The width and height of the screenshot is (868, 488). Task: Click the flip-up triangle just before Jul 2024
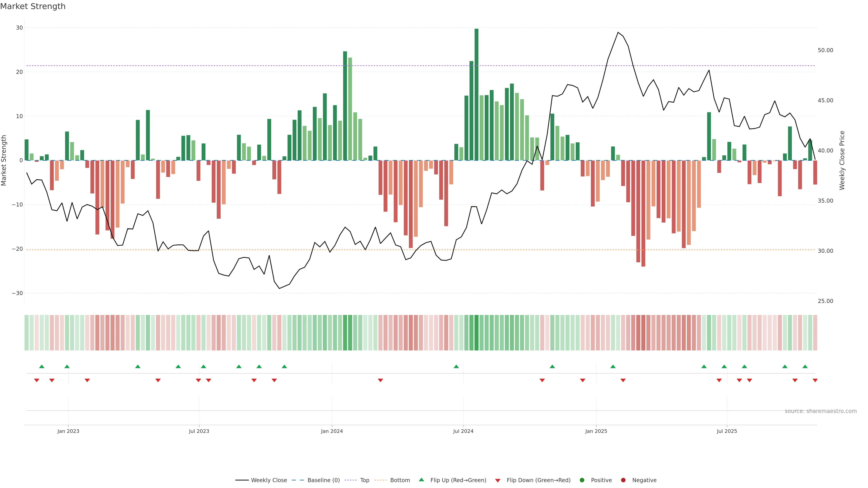click(x=456, y=366)
